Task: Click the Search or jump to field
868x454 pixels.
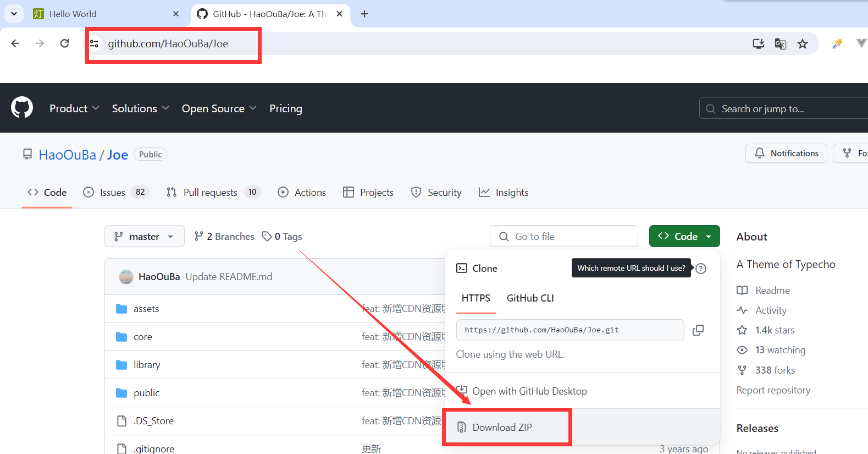Action: (783, 108)
